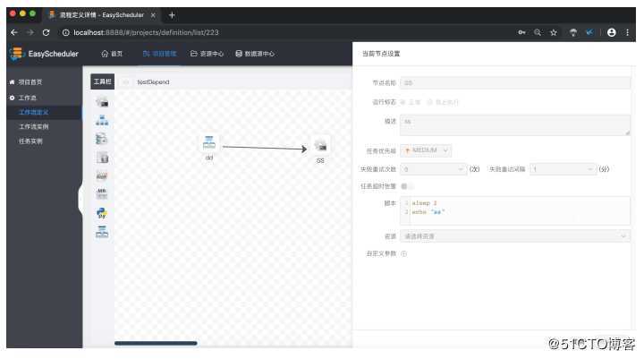Click the 当前节点设置 panel title
644x359 pixels.
(x=381, y=54)
